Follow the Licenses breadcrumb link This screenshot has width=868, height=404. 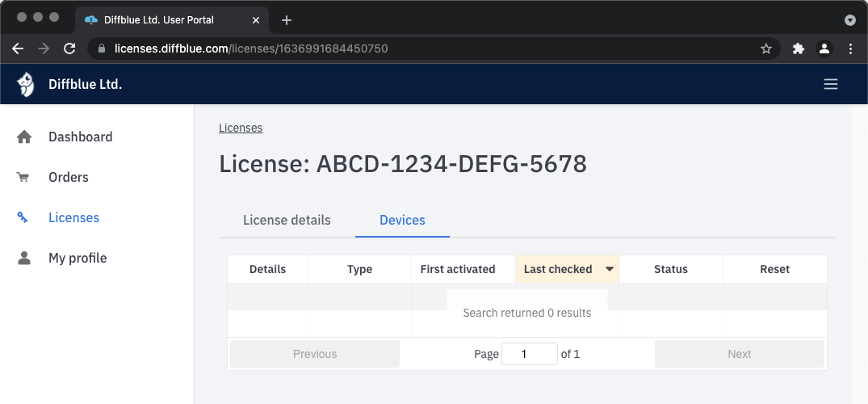click(x=241, y=128)
